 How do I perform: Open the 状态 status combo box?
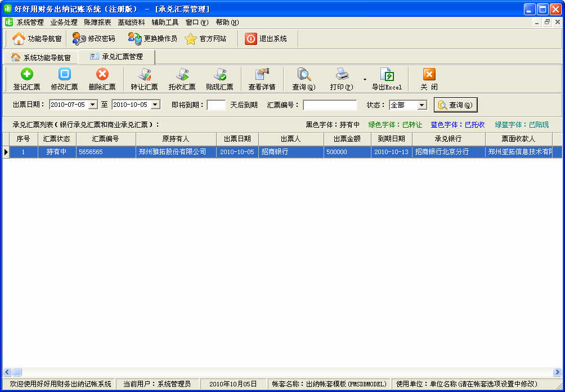[421, 105]
